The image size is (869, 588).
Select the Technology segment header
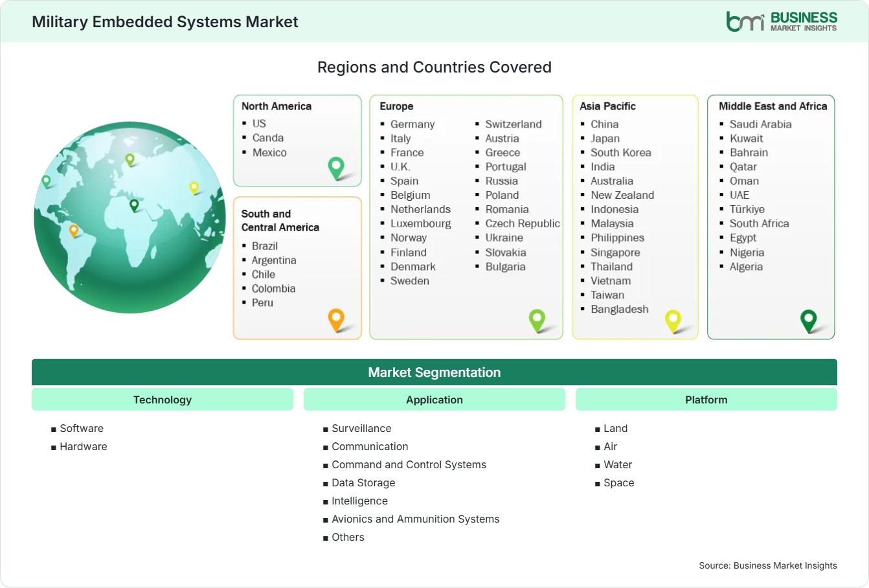[163, 400]
